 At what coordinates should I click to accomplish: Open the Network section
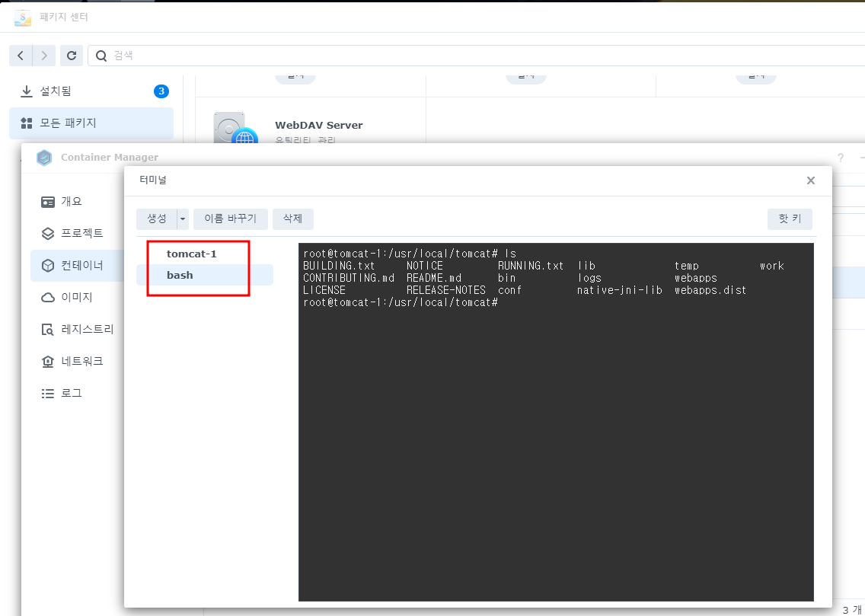tap(77, 361)
